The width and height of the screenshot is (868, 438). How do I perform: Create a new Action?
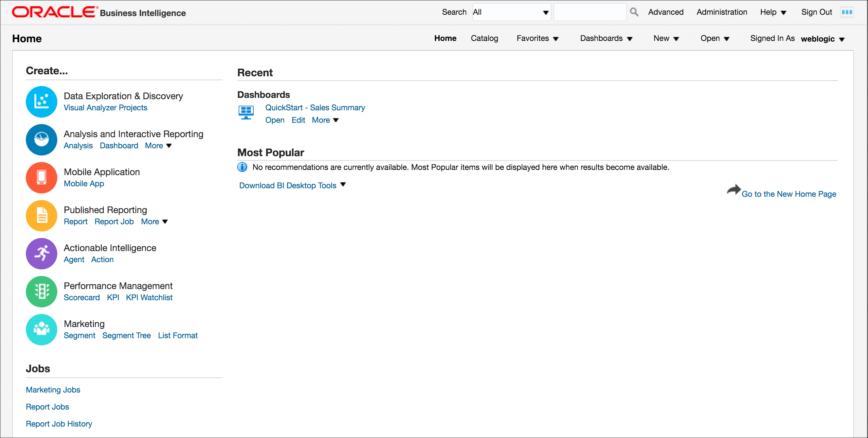click(102, 260)
